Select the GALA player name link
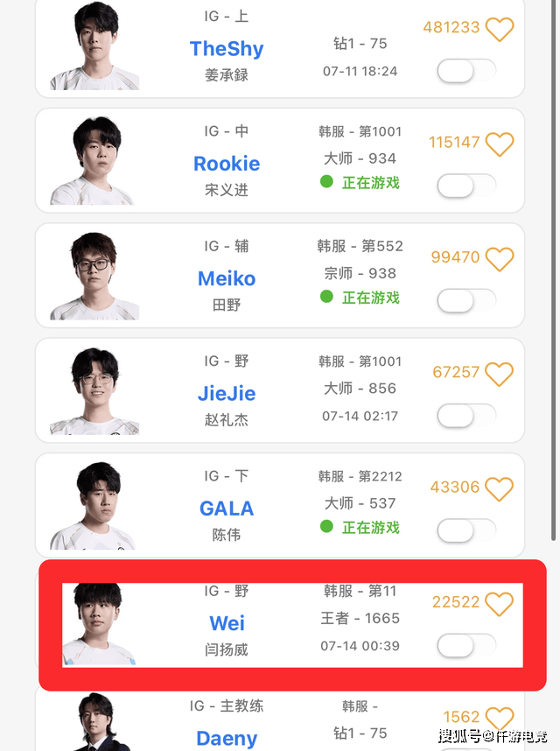Viewport: 560px width, 751px height. 226,509
